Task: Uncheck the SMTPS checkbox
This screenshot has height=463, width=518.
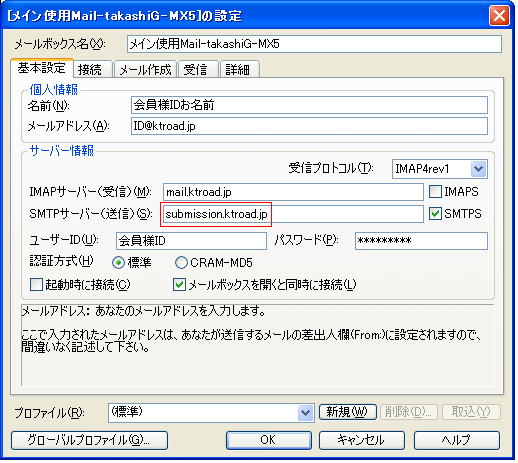Action: (x=435, y=214)
